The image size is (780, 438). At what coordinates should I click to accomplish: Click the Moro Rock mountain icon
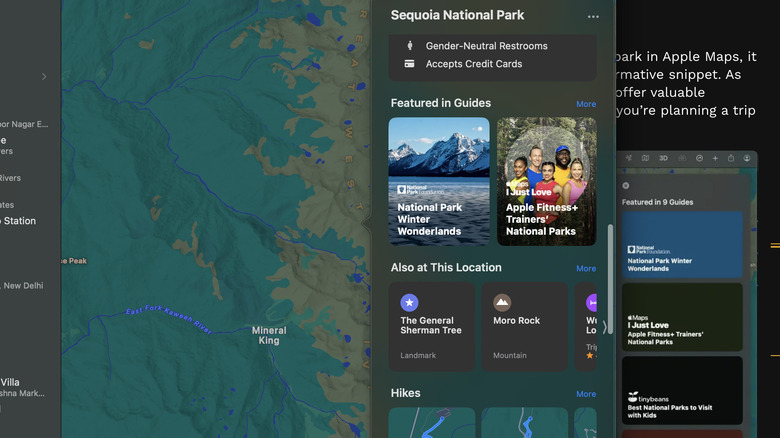(x=502, y=302)
